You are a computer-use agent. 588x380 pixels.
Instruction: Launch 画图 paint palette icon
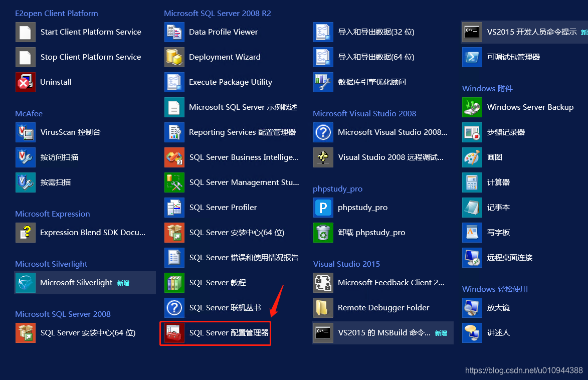(472, 157)
